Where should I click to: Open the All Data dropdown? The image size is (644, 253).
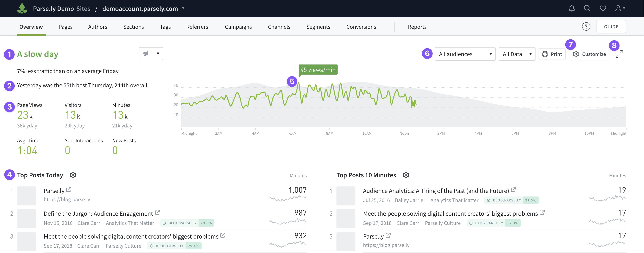pos(517,54)
